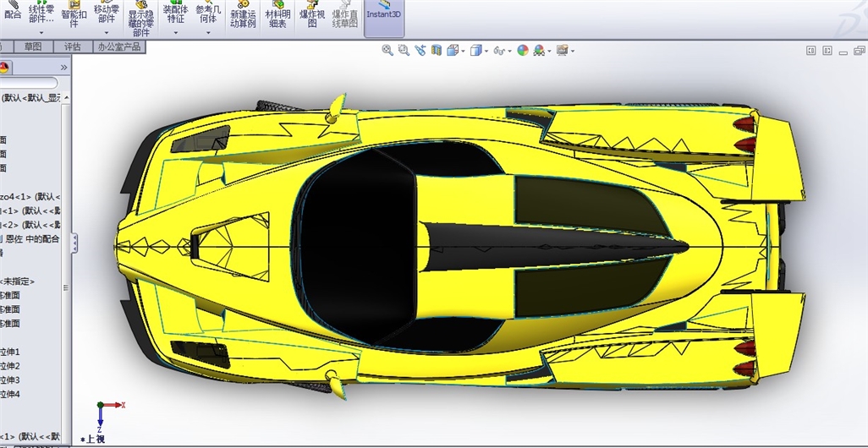Click the Edit Appearance color sphere
The image size is (868, 448).
523,51
